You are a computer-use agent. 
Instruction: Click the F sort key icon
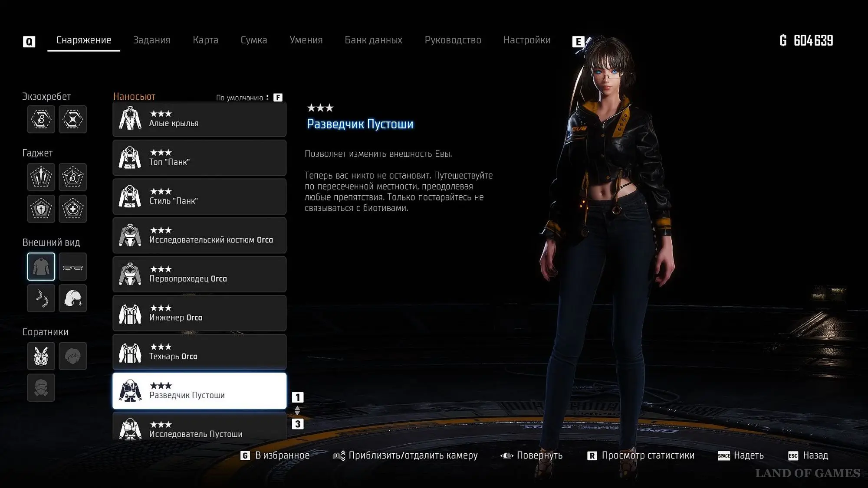click(278, 98)
